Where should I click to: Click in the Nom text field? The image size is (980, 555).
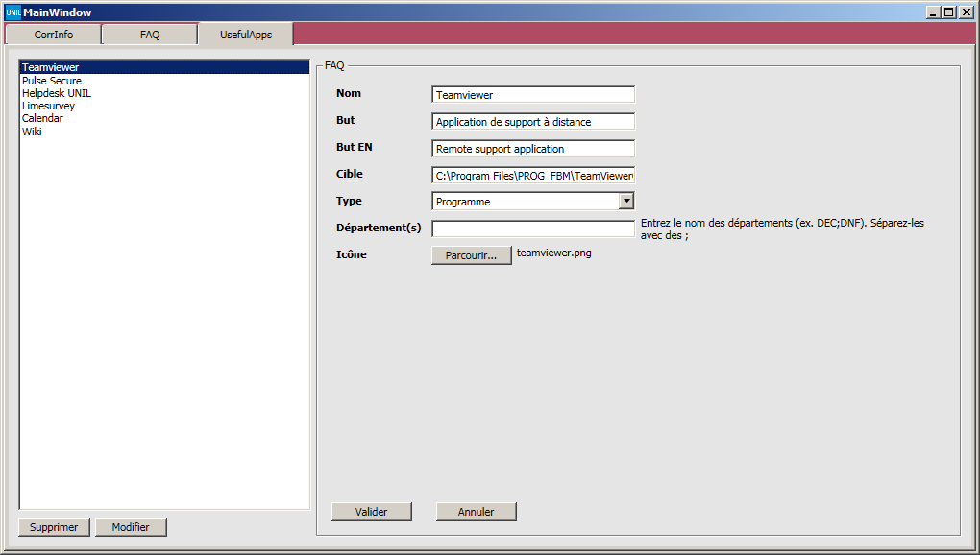[533, 95]
